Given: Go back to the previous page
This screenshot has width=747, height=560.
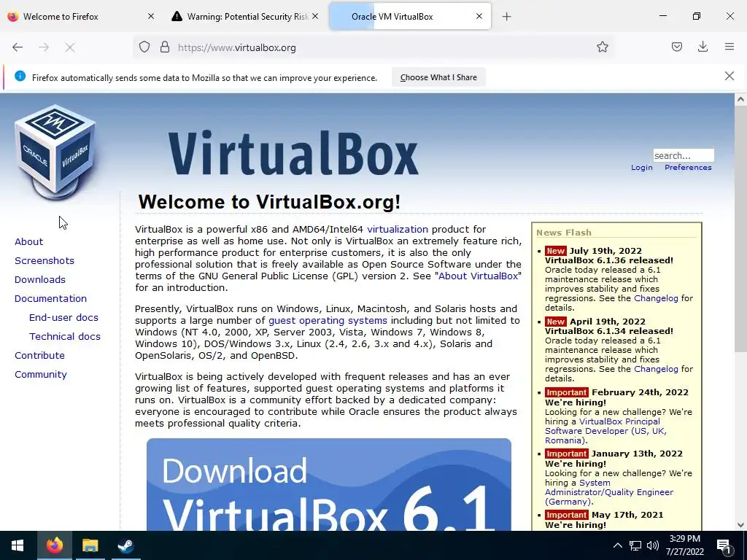Looking at the screenshot, I should pyautogui.click(x=18, y=47).
